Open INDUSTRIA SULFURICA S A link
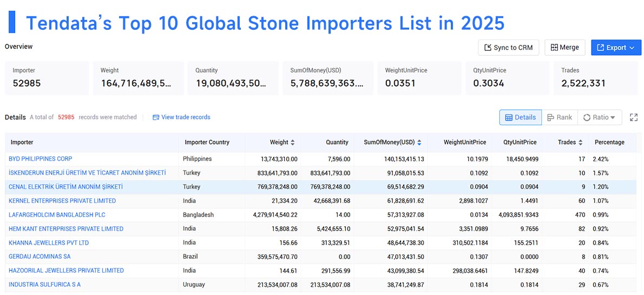 44,284
